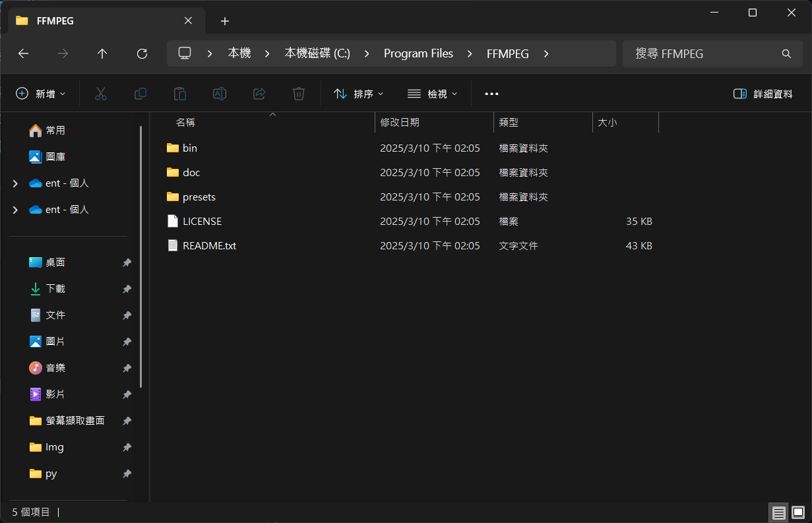Click the navigation pane scrollbar
Screen dimensions: 812x523
(141, 257)
